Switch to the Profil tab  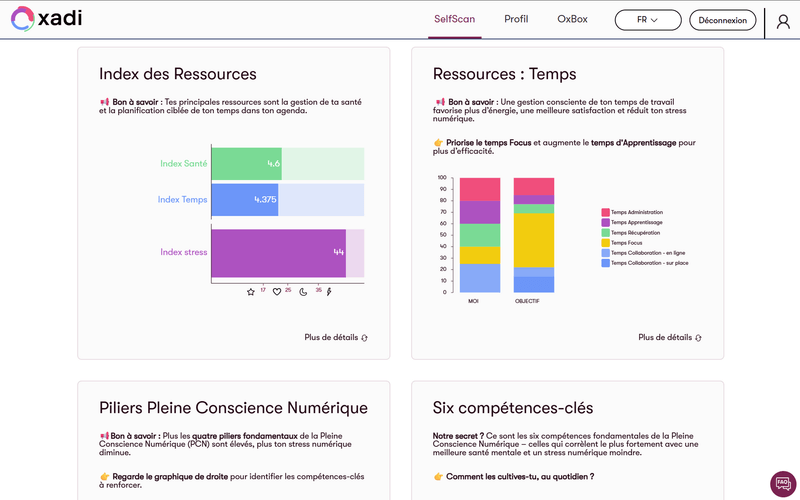[516, 19]
